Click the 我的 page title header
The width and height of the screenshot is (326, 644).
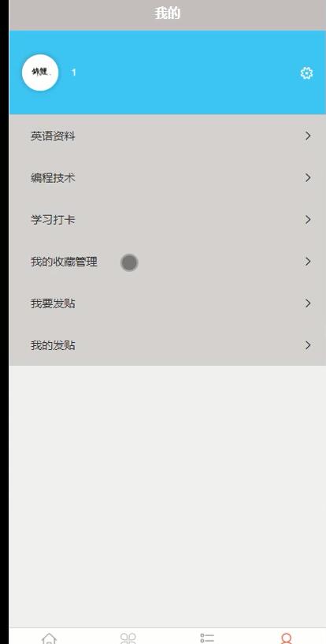click(x=167, y=13)
